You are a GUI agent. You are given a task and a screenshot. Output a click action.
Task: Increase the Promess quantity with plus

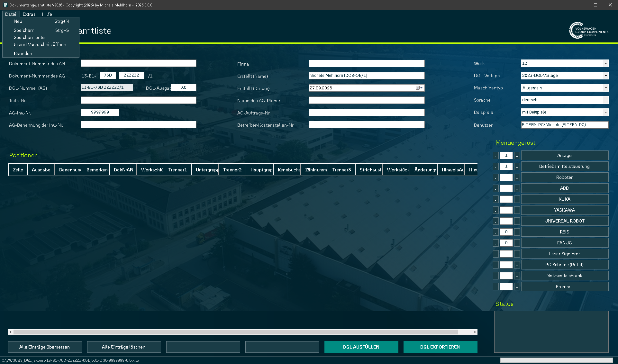pyautogui.click(x=517, y=287)
